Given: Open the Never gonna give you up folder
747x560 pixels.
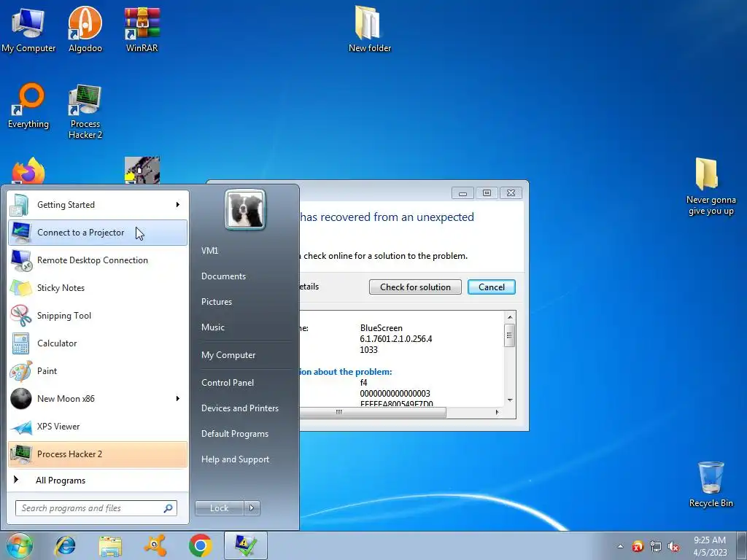Looking at the screenshot, I should (x=711, y=187).
